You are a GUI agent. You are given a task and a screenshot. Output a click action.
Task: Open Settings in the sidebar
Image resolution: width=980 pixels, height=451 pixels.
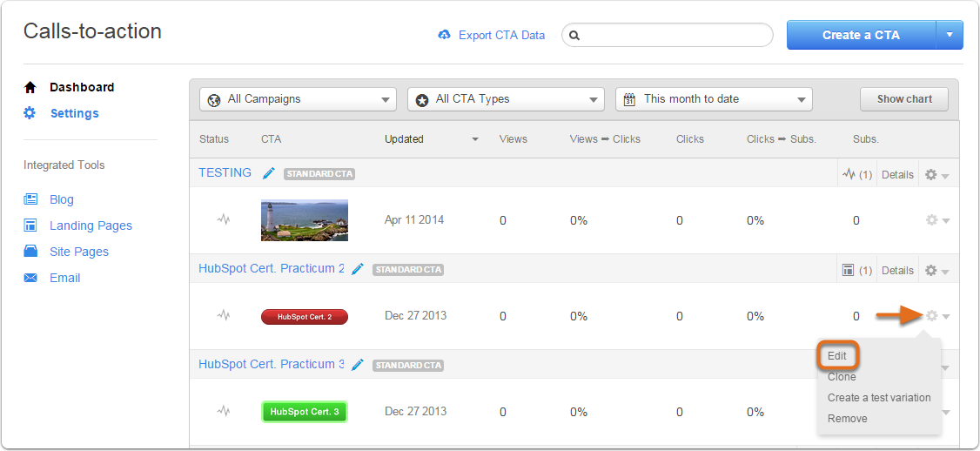pyautogui.click(x=74, y=113)
